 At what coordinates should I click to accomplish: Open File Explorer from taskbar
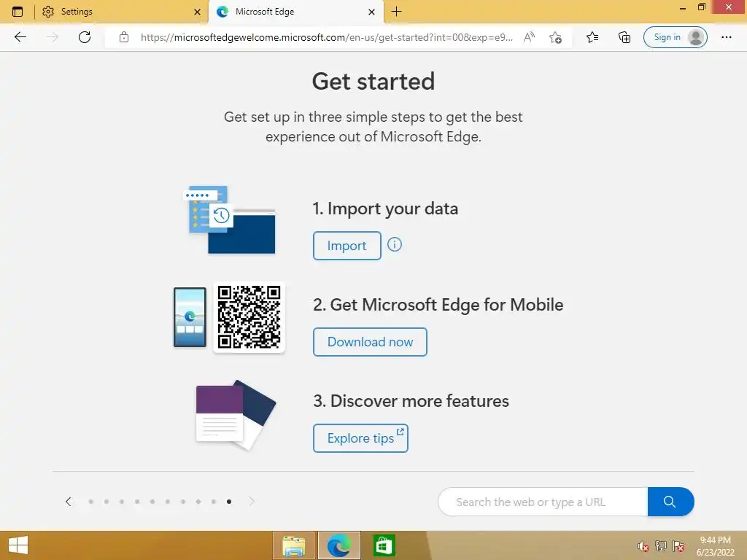pos(294,545)
